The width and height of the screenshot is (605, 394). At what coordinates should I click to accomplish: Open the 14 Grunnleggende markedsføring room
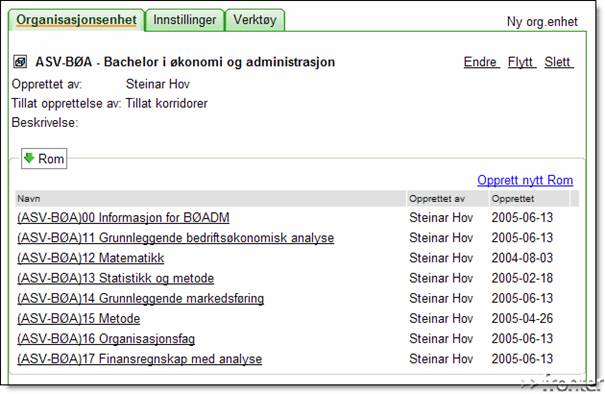coord(140,298)
